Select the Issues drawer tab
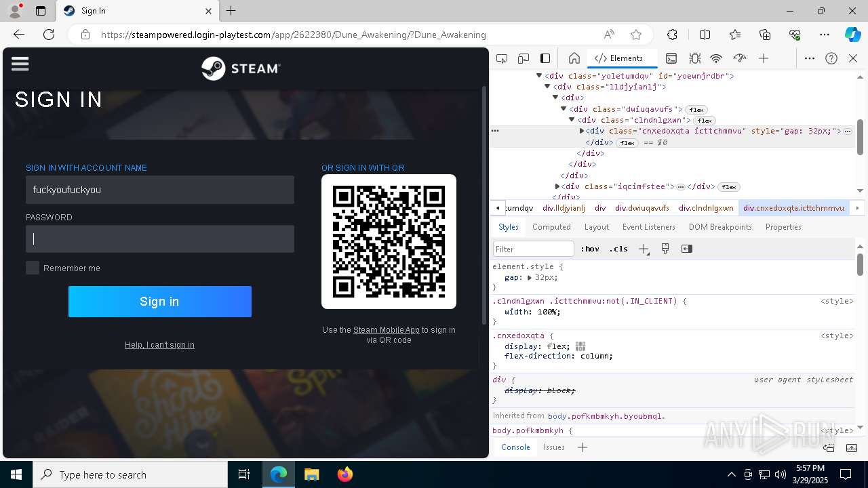This screenshot has height=488, width=868. coord(554,447)
